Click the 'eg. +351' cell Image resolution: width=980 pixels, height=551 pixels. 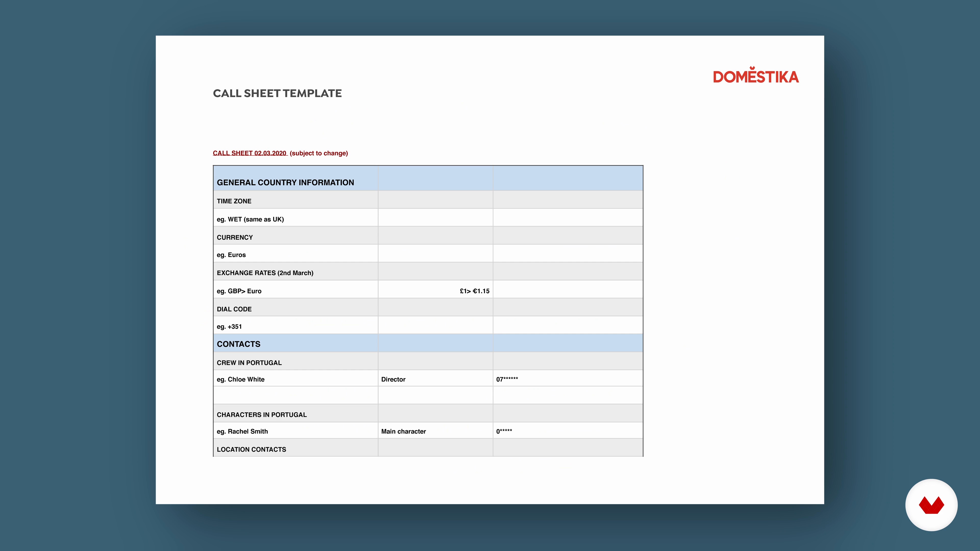click(x=296, y=325)
